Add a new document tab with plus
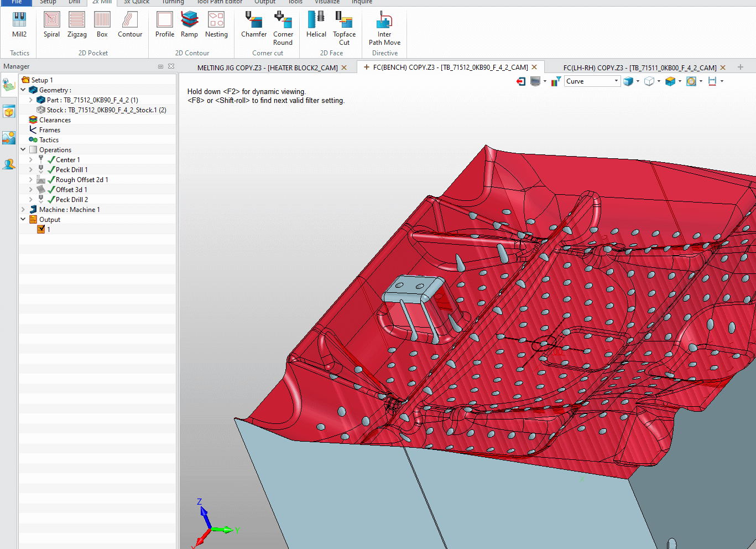The width and height of the screenshot is (756, 549). (741, 67)
